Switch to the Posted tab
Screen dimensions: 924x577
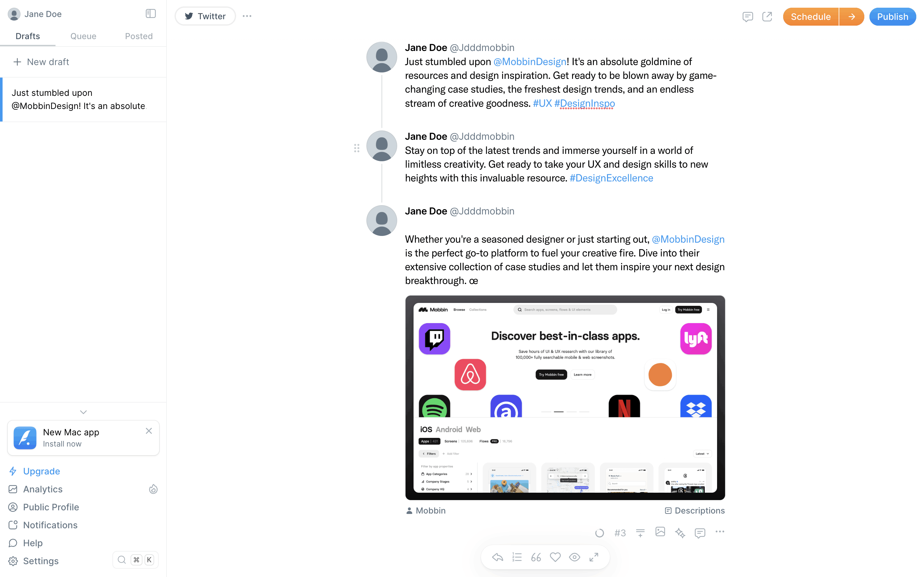(x=139, y=36)
